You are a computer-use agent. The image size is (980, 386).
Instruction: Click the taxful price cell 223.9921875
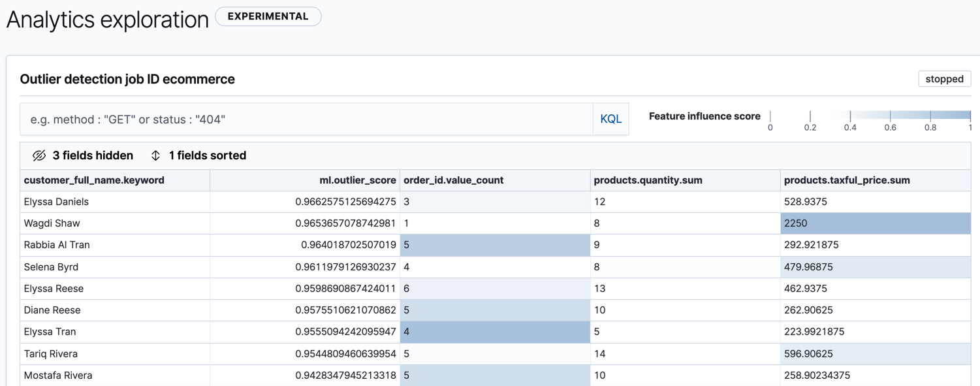(x=876, y=332)
